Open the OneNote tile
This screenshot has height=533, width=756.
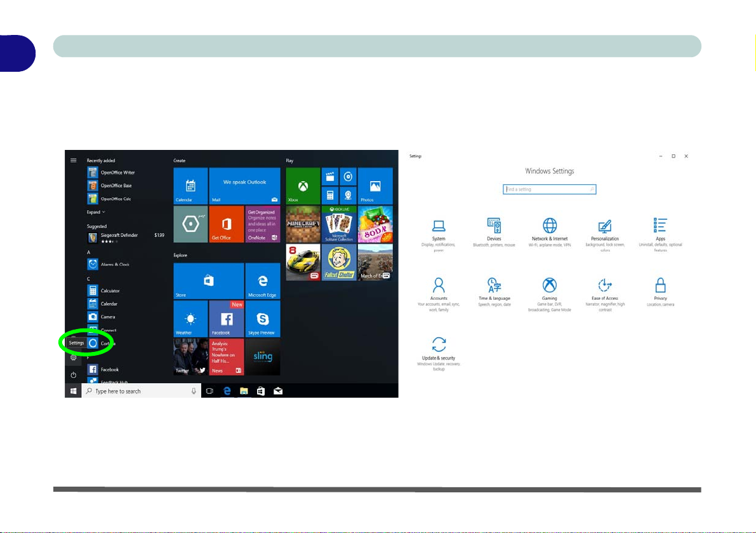[263, 224]
